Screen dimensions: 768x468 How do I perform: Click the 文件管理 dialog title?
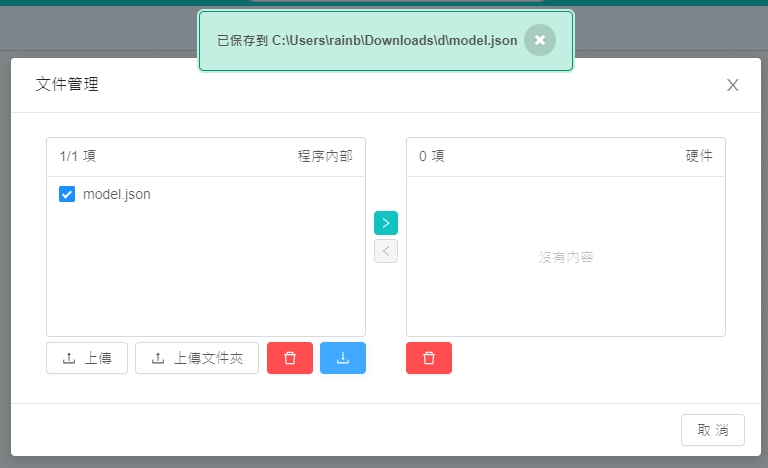pos(67,85)
